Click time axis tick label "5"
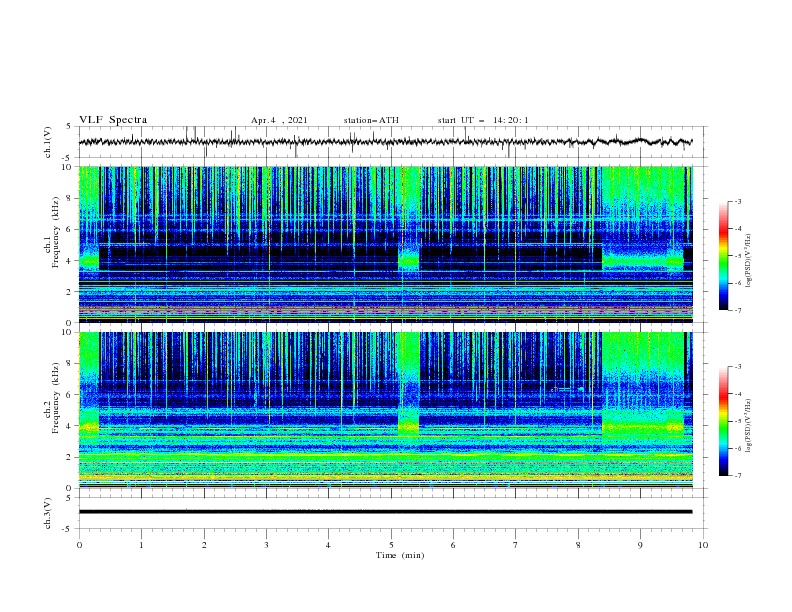The image size is (792, 612). 391,545
